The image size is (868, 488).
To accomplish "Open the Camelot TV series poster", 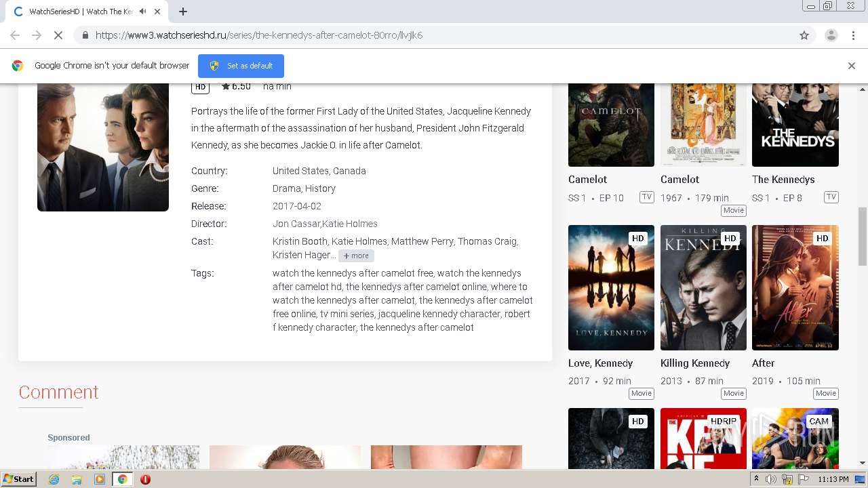I will pyautogui.click(x=611, y=125).
